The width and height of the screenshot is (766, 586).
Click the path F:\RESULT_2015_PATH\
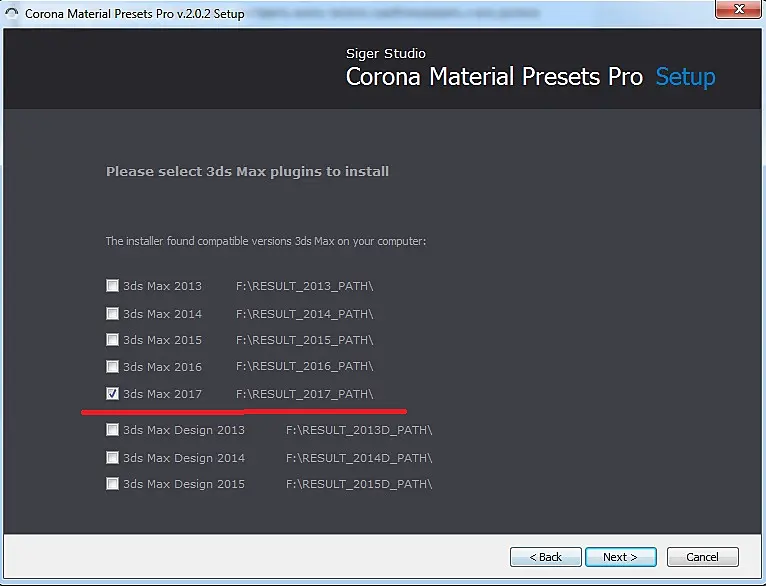point(304,340)
